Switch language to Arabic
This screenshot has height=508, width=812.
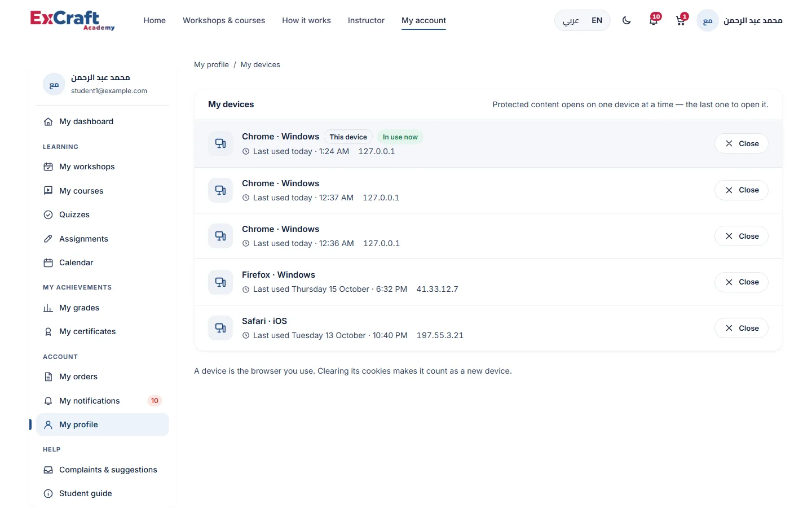tap(571, 20)
